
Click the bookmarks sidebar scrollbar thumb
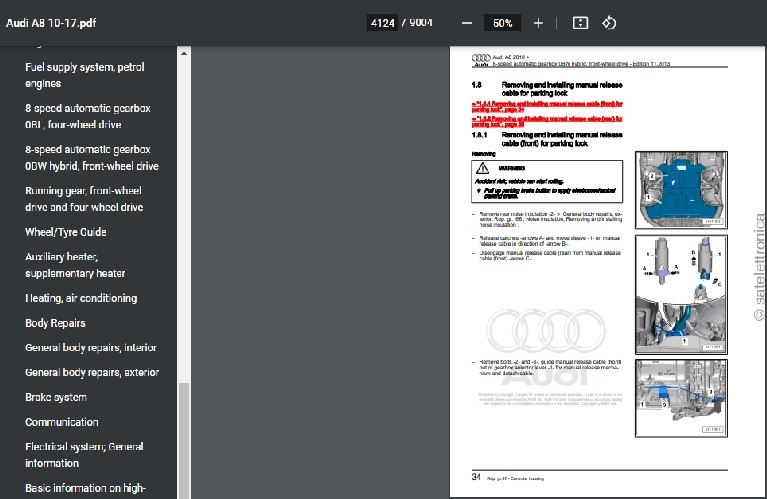(184, 440)
